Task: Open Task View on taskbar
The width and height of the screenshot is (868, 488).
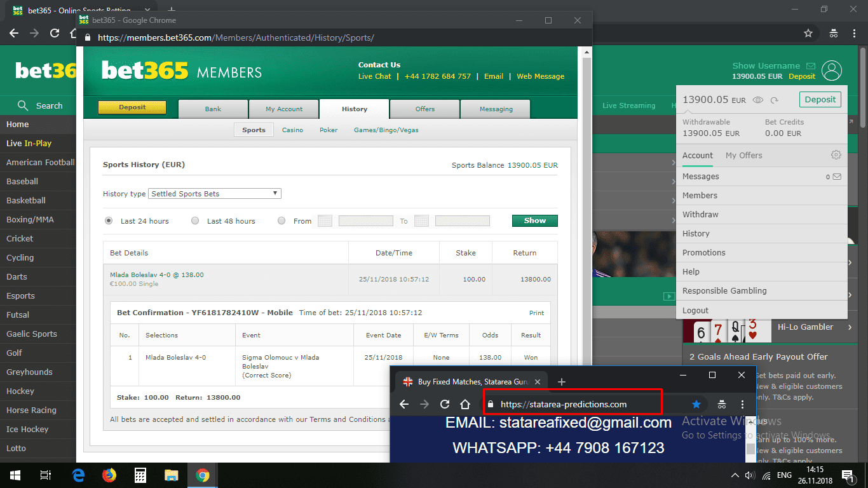Action: (x=46, y=475)
